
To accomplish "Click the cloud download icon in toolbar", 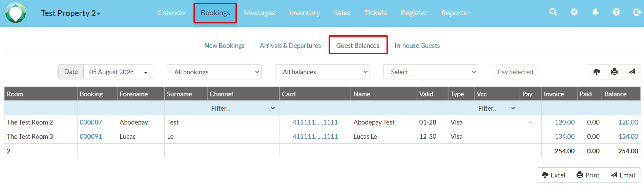I will (x=597, y=72).
